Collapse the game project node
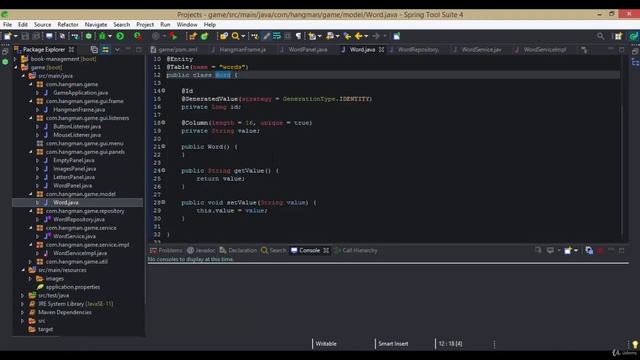 click(x=16, y=67)
